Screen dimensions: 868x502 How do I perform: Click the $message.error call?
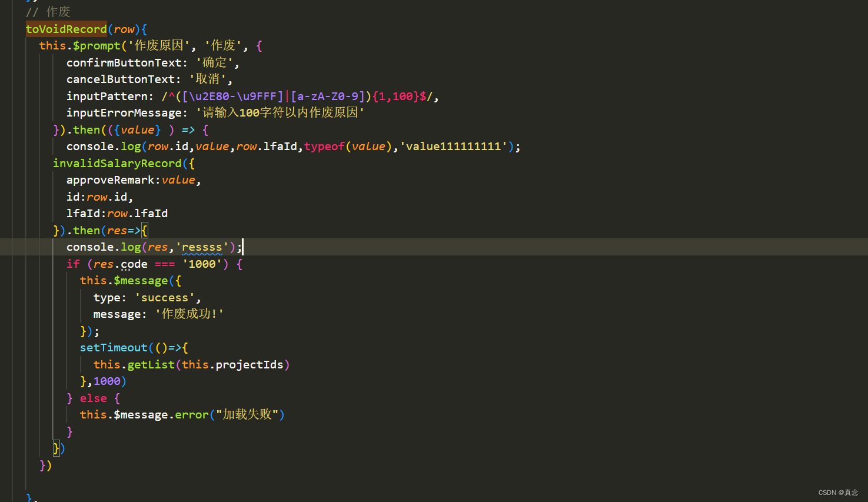click(161, 415)
